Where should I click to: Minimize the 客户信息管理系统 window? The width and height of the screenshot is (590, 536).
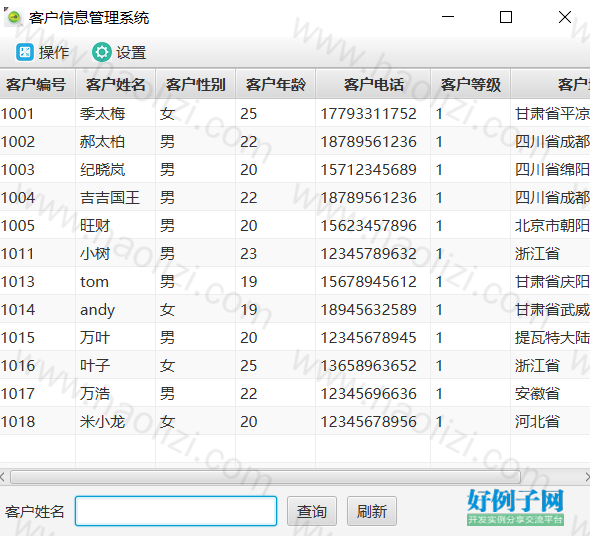tap(448, 17)
